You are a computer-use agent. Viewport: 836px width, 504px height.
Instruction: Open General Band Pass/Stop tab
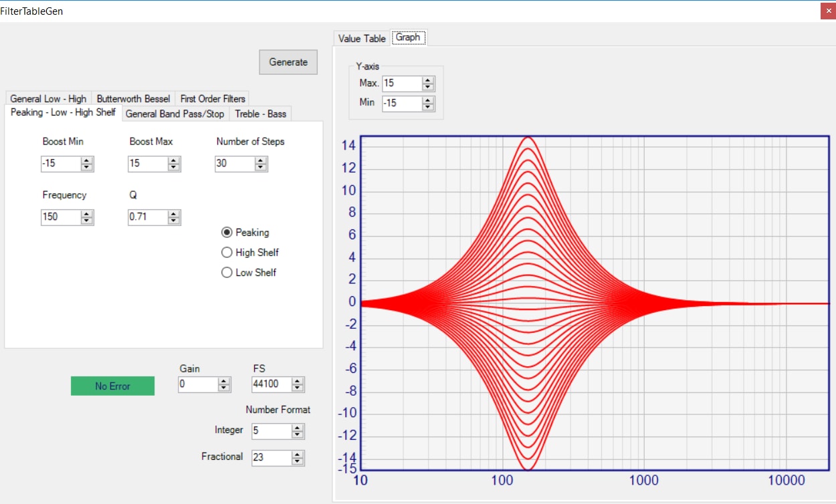pos(175,114)
